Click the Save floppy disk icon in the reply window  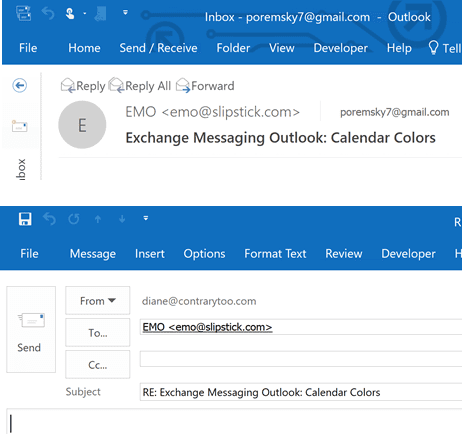click(x=25, y=219)
